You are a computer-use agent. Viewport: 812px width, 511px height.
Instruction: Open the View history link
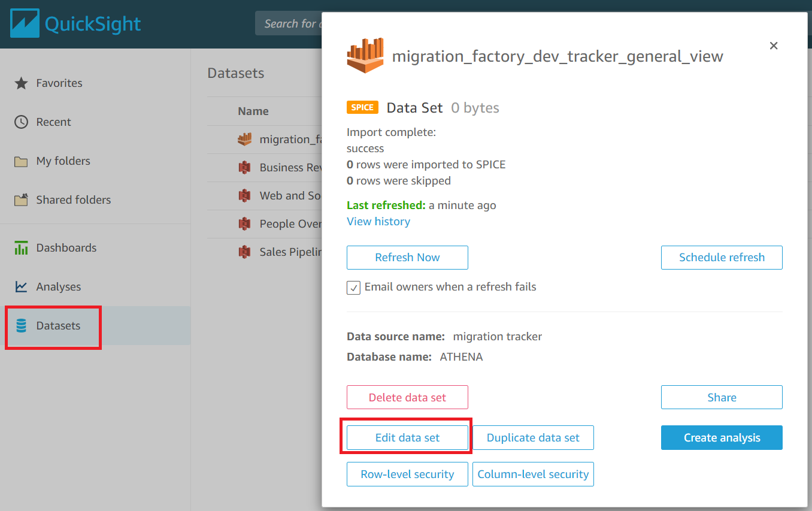click(378, 222)
